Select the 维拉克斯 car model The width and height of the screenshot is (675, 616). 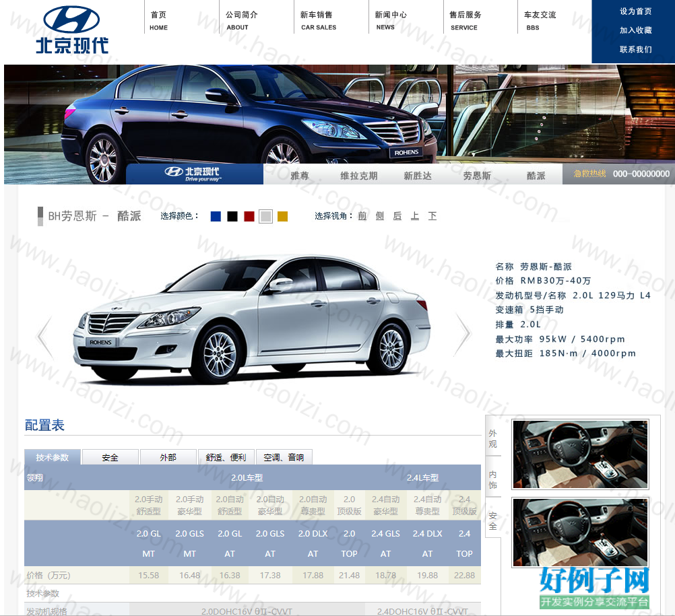point(358,176)
